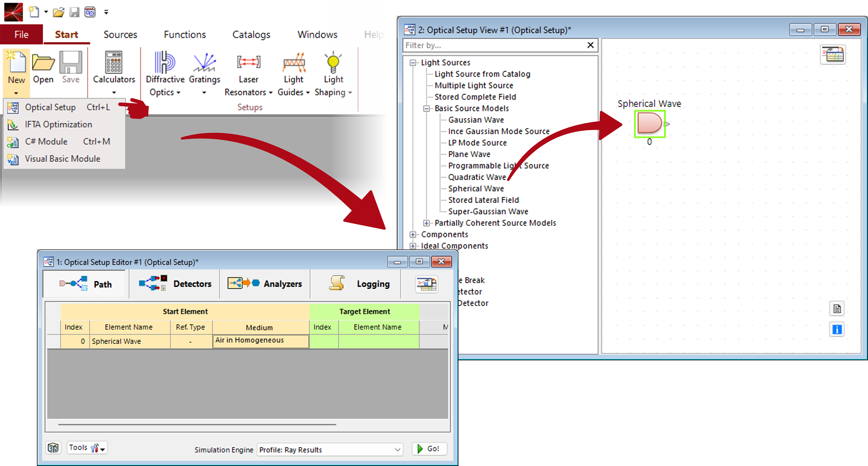Open a file with the Open ribbon icon

point(43,62)
